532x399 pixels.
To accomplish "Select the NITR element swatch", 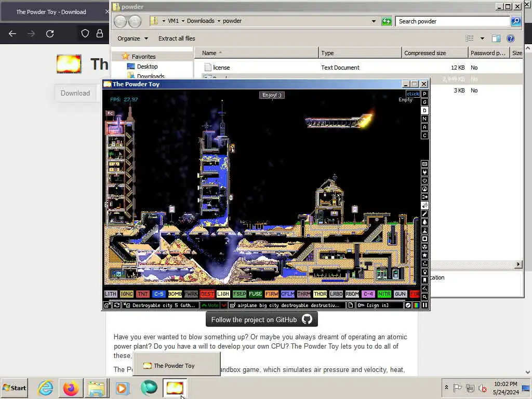I will pyautogui.click(x=384, y=294).
